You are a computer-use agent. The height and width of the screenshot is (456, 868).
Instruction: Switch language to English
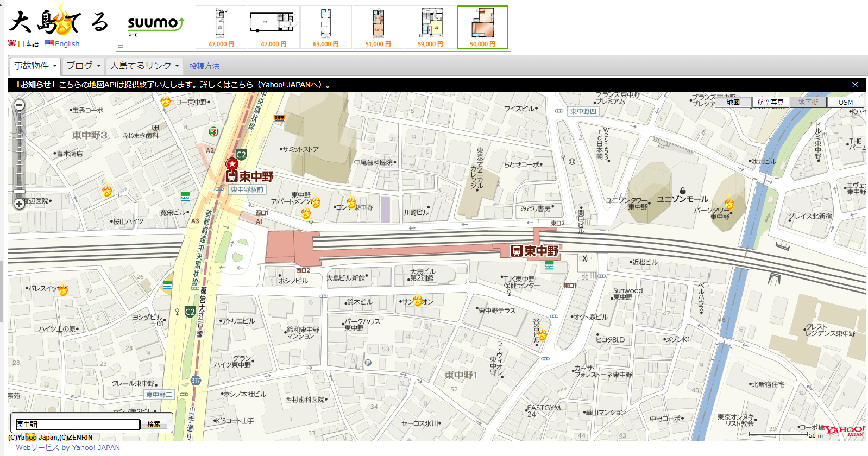point(66,43)
